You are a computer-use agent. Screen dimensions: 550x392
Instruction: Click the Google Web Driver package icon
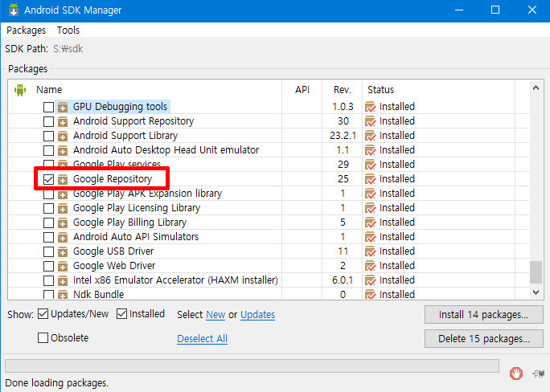(63, 266)
